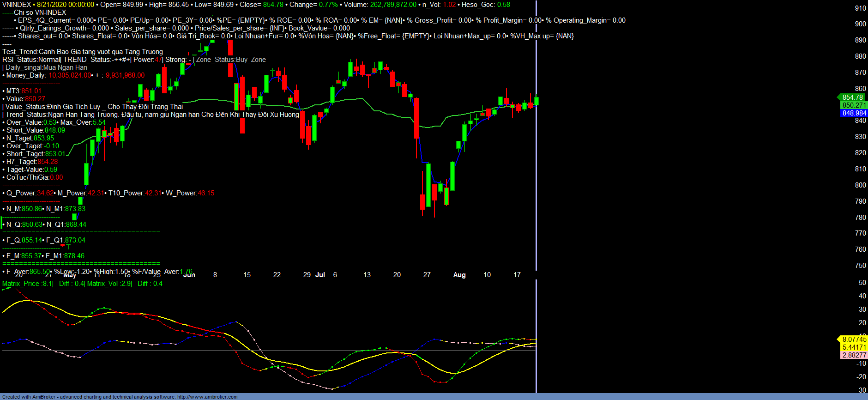The width and height of the screenshot is (868, 400).
Task: Click the yellow 5.44171 indicator tag
Action: tap(854, 347)
